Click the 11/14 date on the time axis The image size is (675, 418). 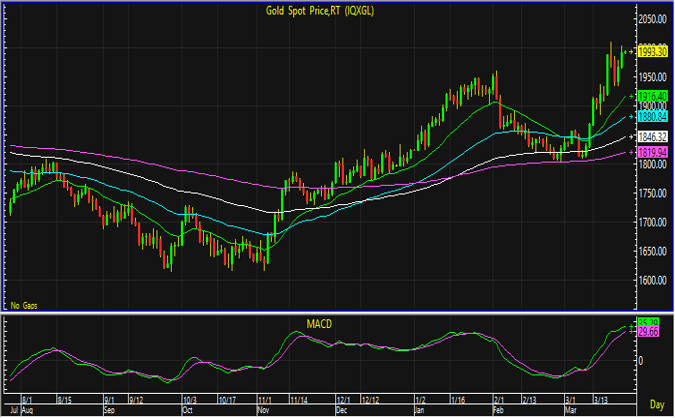coord(299,399)
